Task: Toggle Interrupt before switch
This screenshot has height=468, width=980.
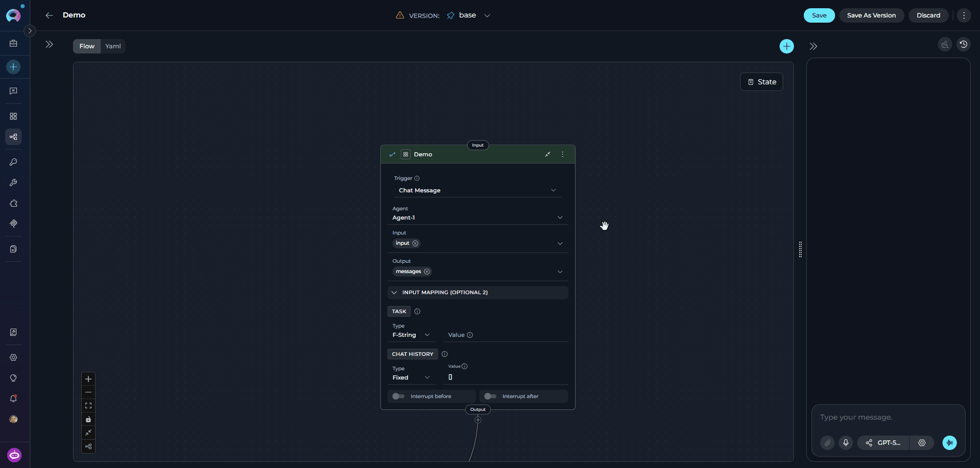Action: click(x=398, y=396)
